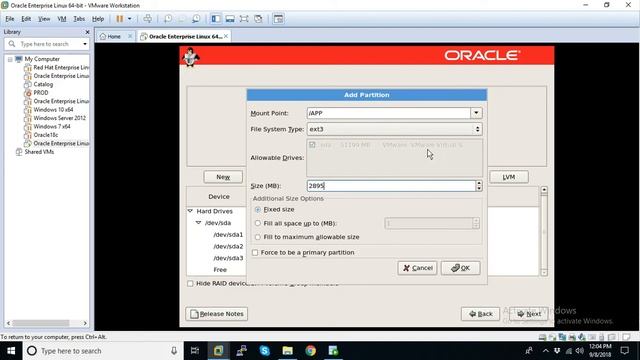Toggle the thumbnail bar view icon

pos(230,19)
